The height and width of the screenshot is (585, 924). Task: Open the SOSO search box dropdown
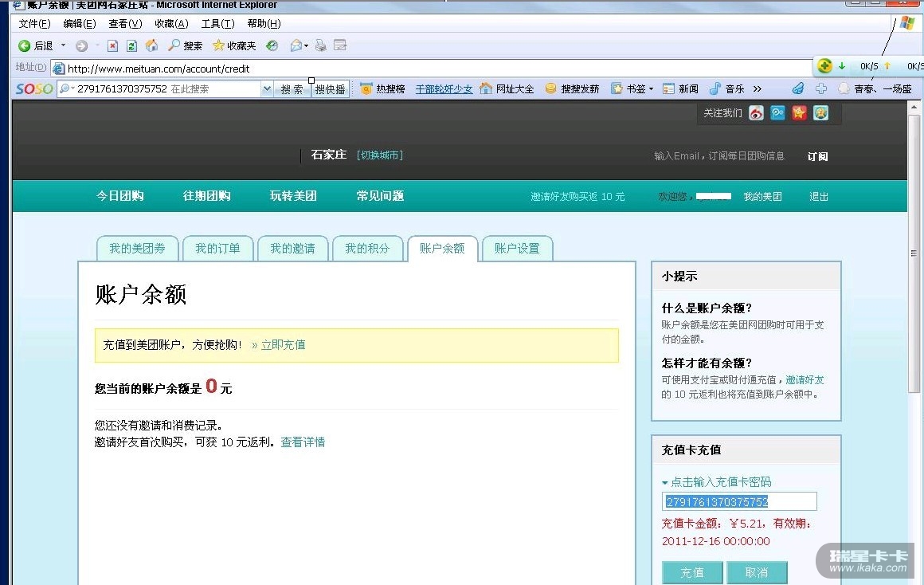point(267,89)
